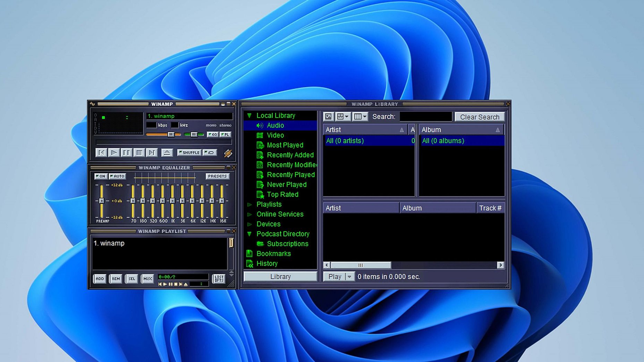Start playback with the Play button
Image resolution: width=644 pixels, height=362 pixels.
click(x=114, y=153)
